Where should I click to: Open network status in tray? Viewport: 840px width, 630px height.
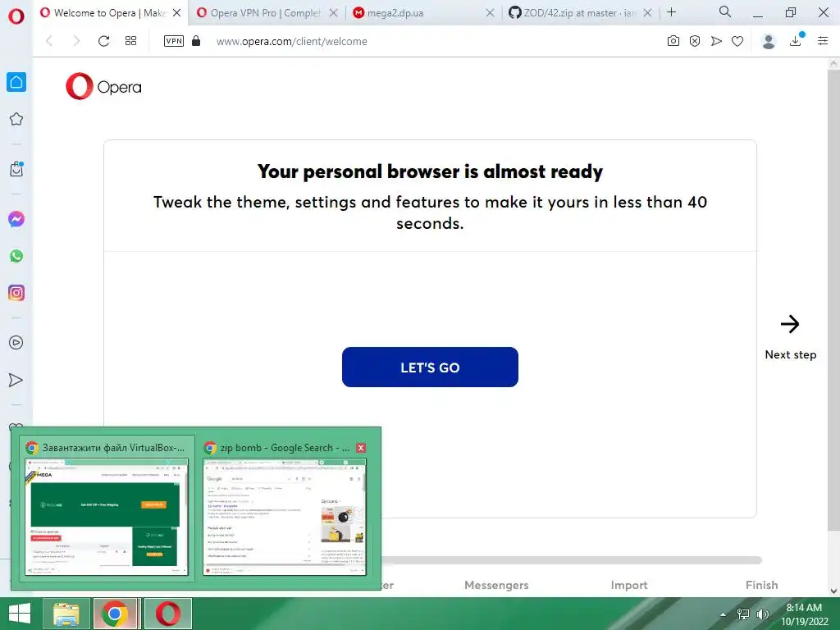coord(743,614)
